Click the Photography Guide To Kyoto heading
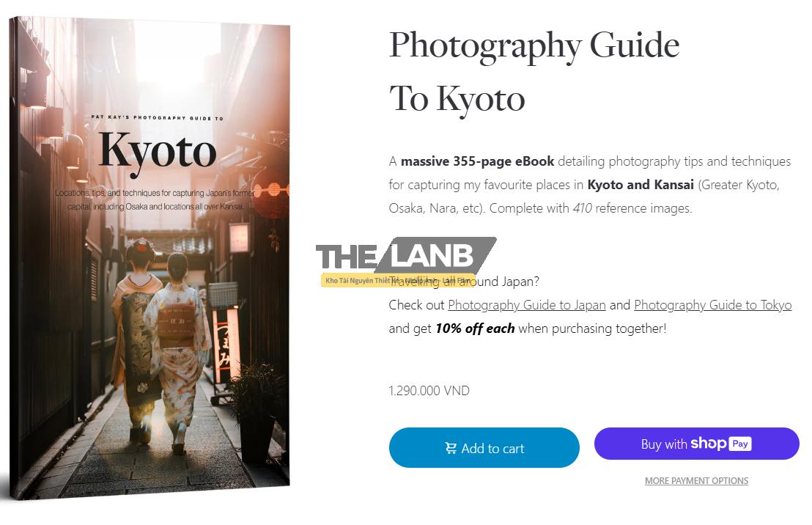The width and height of the screenshot is (812, 525). tap(534, 71)
